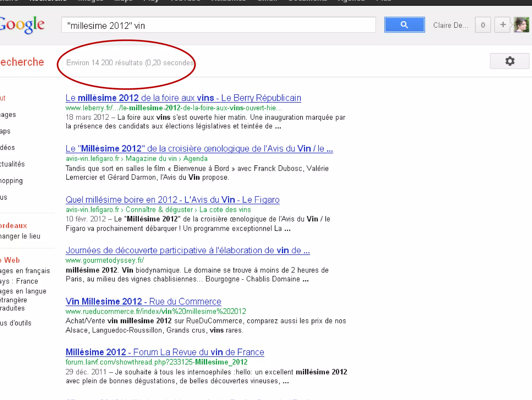Click the plus share button

point(503,25)
